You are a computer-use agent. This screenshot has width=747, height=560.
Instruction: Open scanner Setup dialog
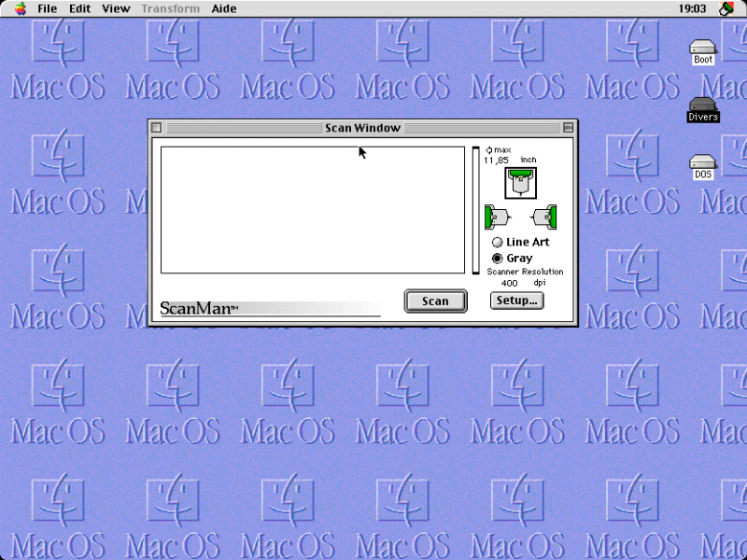coord(516,301)
